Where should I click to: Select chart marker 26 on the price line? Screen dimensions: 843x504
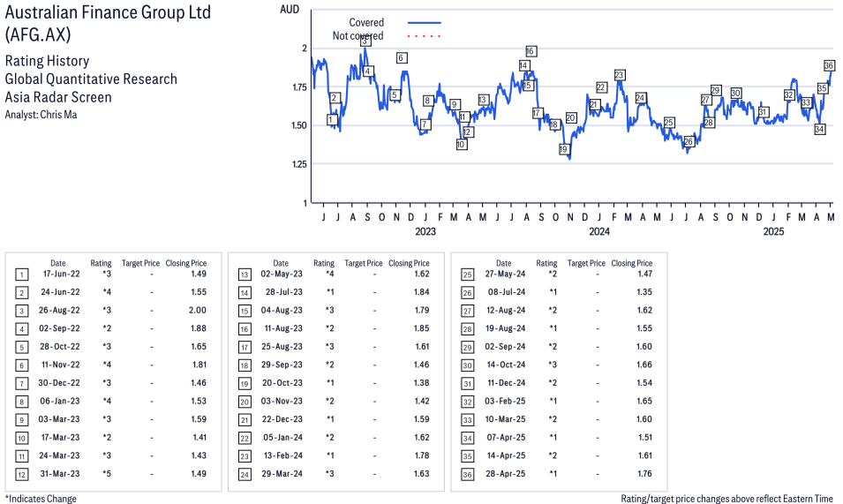(x=689, y=141)
